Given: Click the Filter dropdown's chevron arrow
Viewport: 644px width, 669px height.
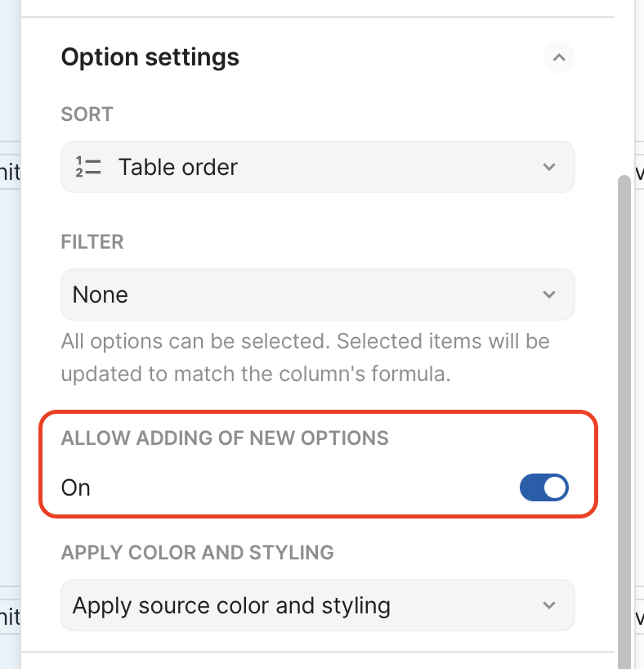Looking at the screenshot, I should click(x=549, y=294).
